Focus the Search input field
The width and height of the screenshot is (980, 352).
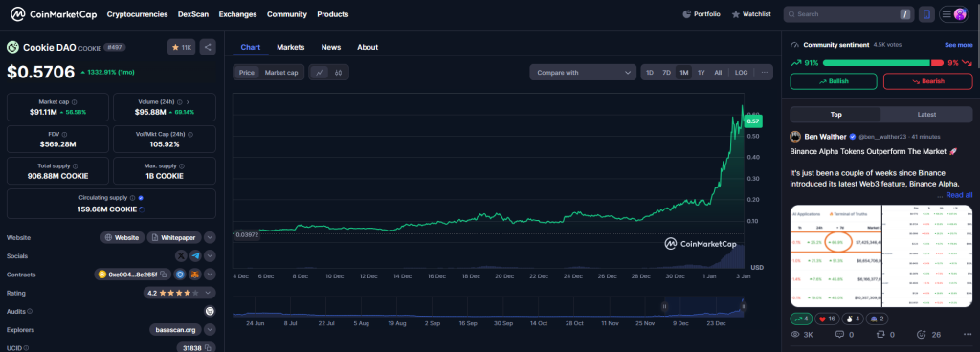click(848, 13)
